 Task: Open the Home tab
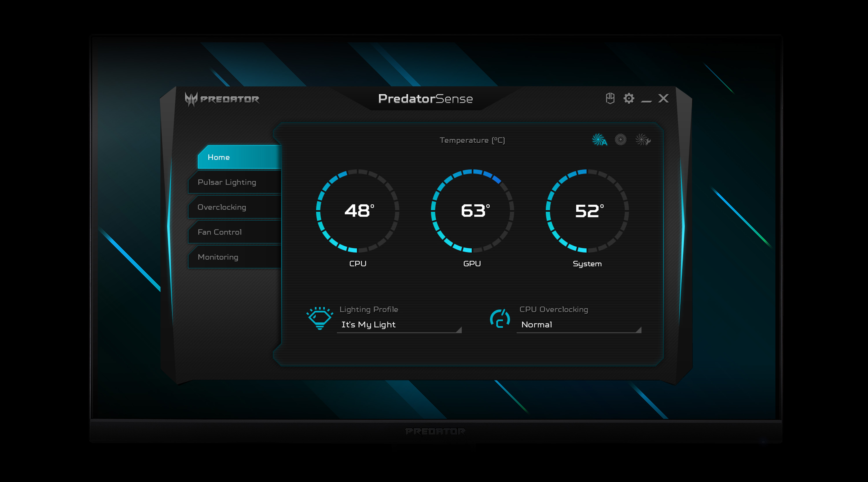(x=239, y=157)
